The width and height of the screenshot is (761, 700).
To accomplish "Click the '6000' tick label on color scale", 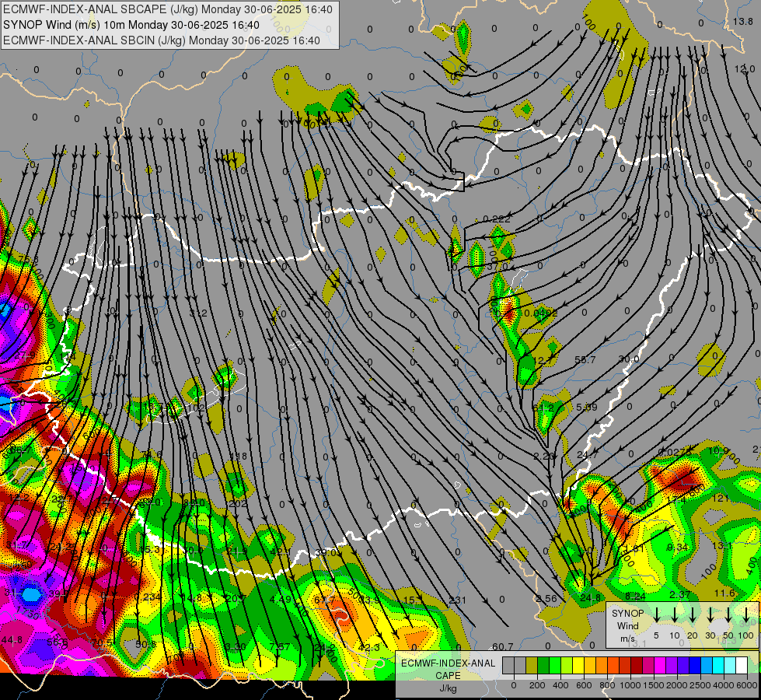I will click(x=747, y=685).
